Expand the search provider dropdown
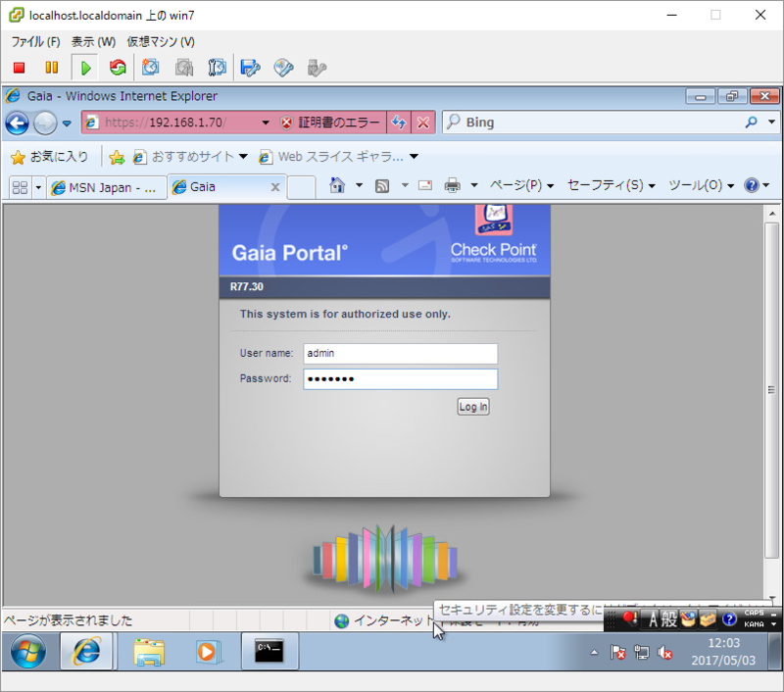This screenshot has width=784, height=692. pos(771,122)
